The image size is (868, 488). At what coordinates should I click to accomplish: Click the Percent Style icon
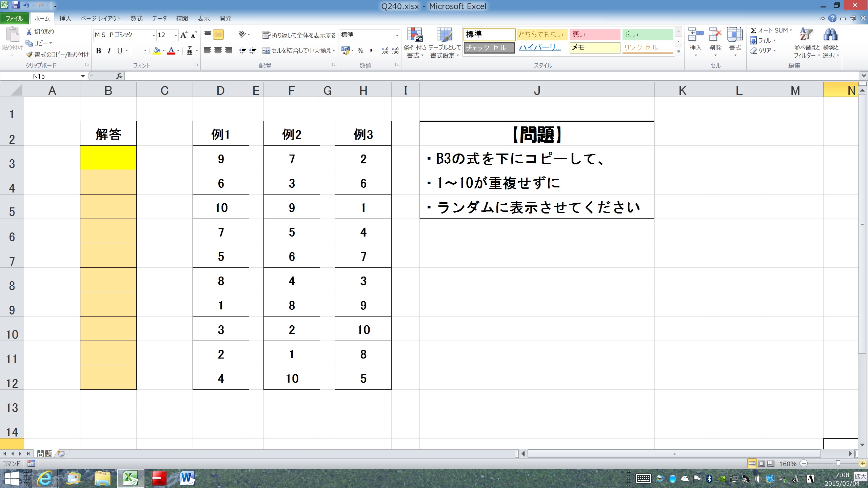tap(360, 51)
